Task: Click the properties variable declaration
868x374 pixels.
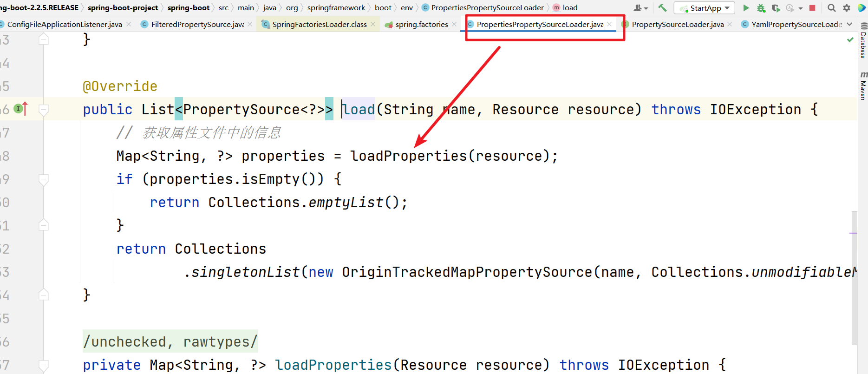Action: [x=283, y=156]
